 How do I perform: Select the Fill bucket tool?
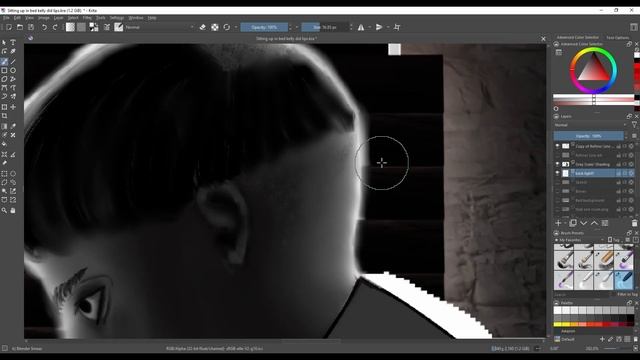(x=4, y=144)
